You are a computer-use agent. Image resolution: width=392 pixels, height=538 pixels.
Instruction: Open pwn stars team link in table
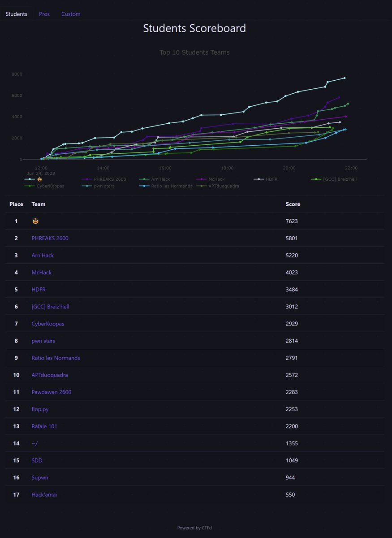pos(43,341)
